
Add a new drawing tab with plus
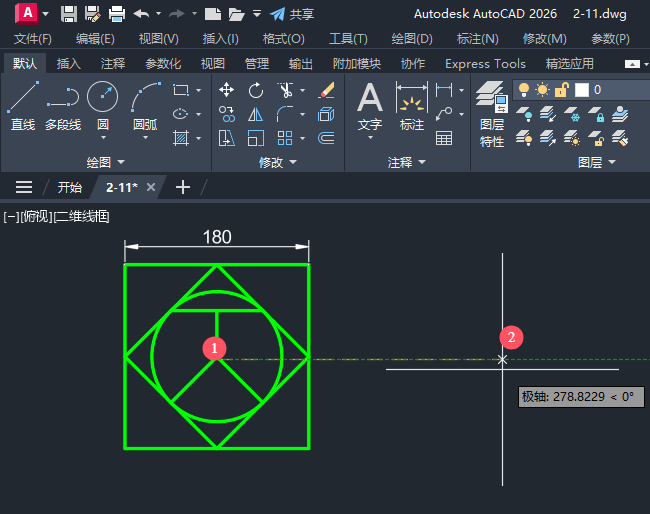point(183,187)
